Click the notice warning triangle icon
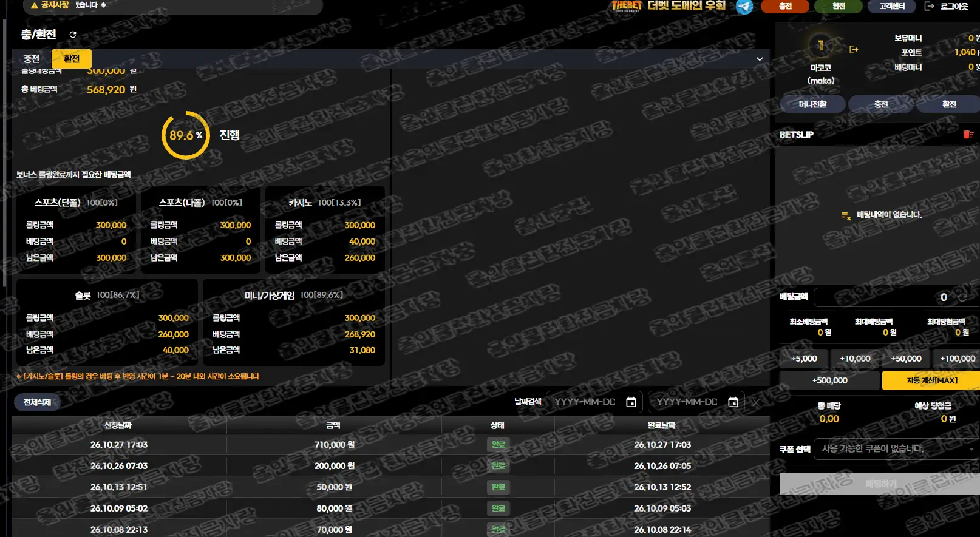 click(35, 5)
